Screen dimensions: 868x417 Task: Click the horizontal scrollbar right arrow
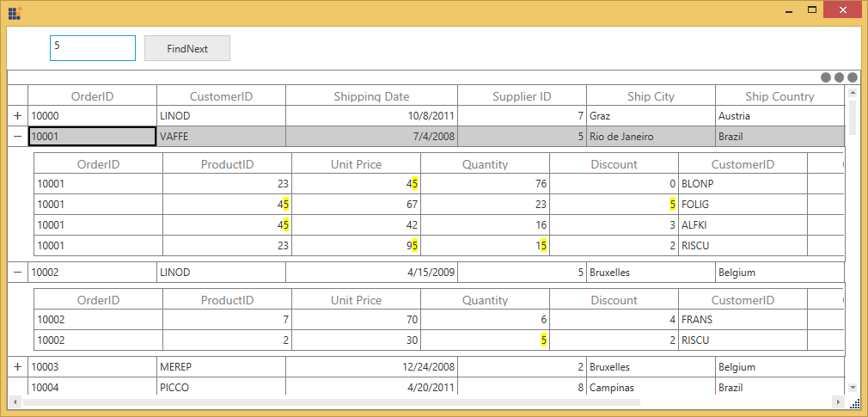coord(840,402)
